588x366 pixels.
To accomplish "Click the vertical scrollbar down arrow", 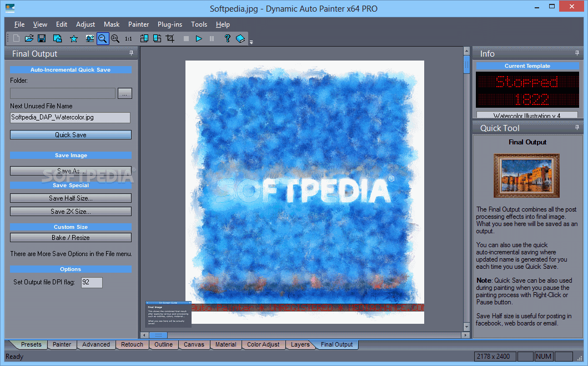I will (x=466, y=327).
